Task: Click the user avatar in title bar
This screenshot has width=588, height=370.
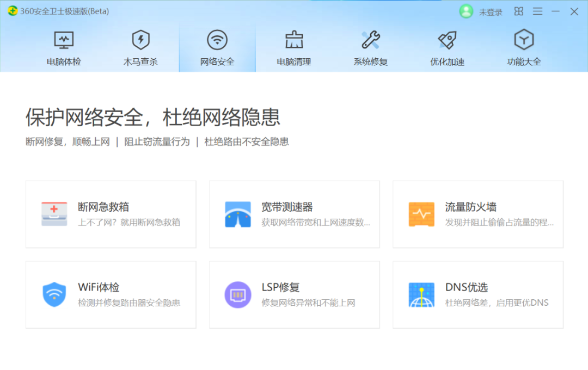Action: (466, 11)
